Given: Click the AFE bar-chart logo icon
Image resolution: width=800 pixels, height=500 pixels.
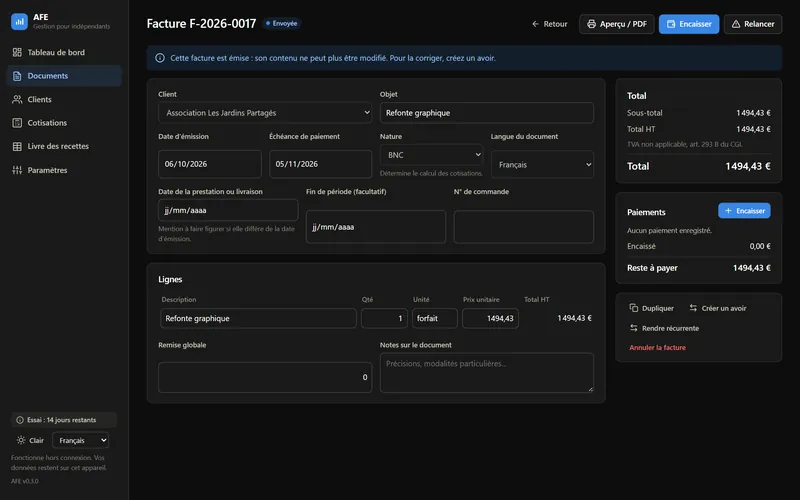Looking at the screenshot, I should pos(19,21).
